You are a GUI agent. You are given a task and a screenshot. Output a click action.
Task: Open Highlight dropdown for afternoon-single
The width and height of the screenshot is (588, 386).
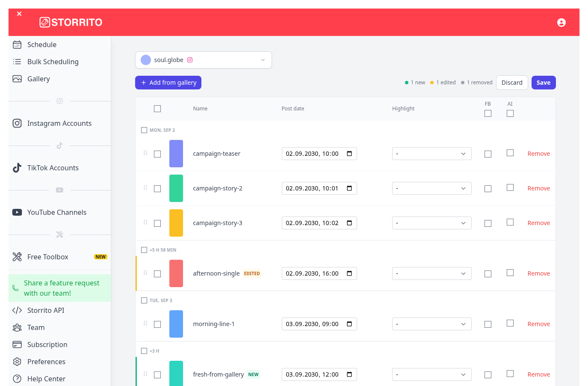432,273
